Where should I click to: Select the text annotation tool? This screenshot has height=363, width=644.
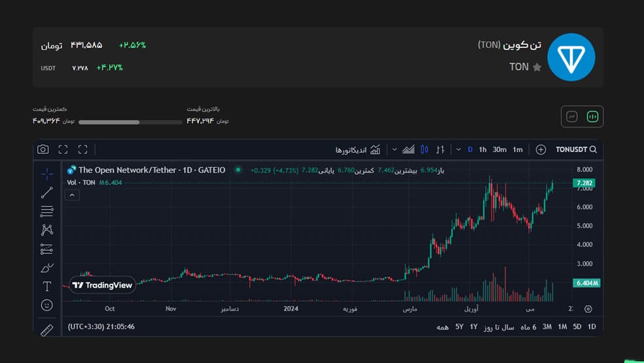tap(47, 286)
